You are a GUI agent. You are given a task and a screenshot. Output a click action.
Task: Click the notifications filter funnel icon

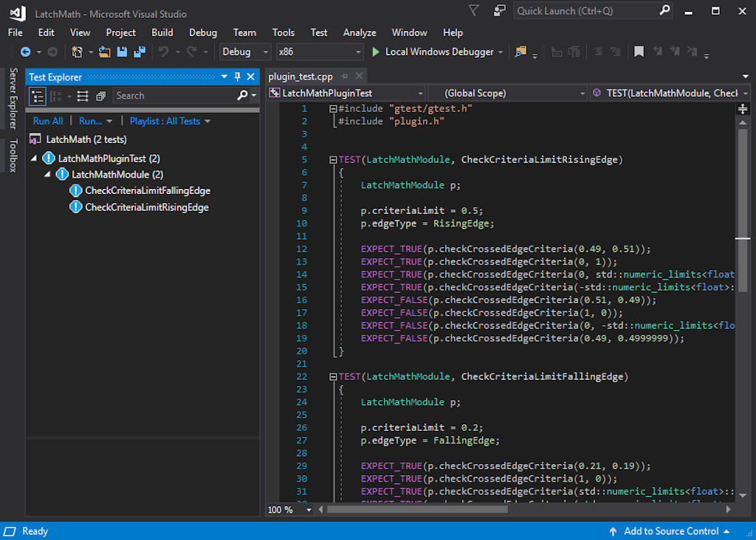coord(474,10)
